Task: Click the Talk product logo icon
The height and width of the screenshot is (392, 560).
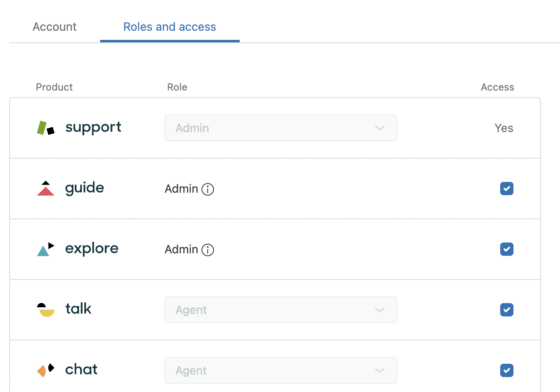Action: click(x=46, y=310)
